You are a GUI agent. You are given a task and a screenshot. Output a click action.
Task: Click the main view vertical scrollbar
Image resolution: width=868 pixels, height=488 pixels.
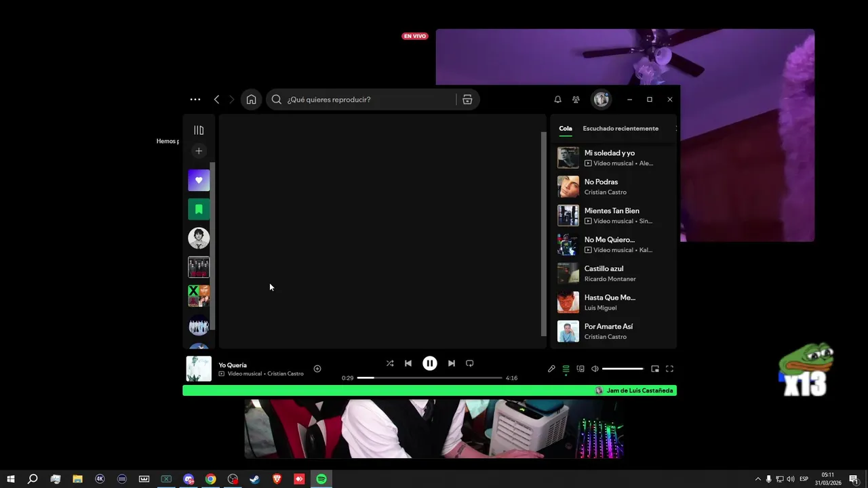point(543,234)
